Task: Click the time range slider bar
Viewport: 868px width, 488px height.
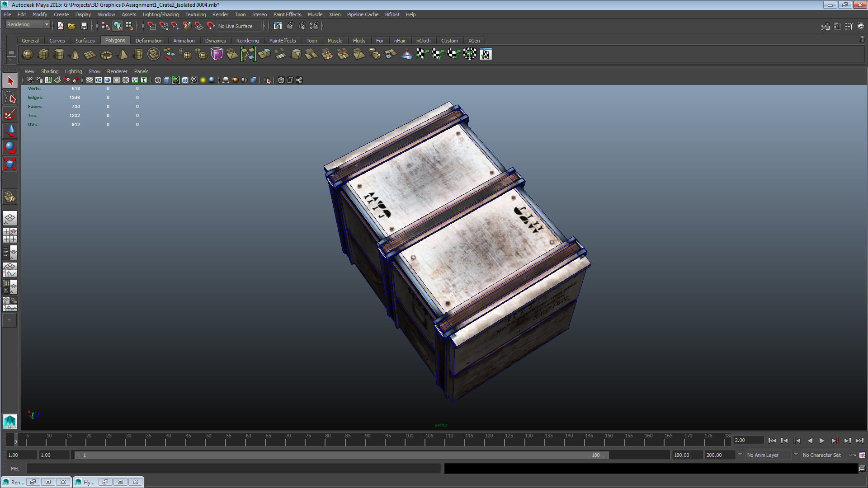Action: 341,455
